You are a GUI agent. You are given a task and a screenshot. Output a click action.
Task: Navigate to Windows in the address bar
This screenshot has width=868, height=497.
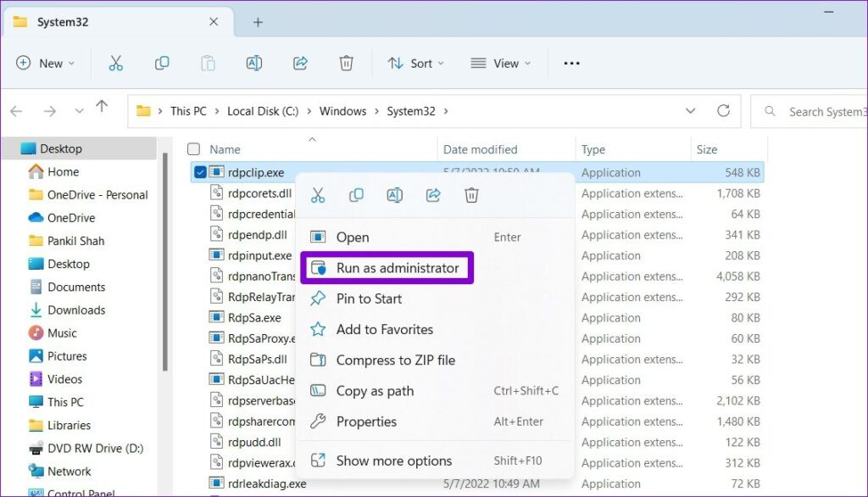coord(342,111)
